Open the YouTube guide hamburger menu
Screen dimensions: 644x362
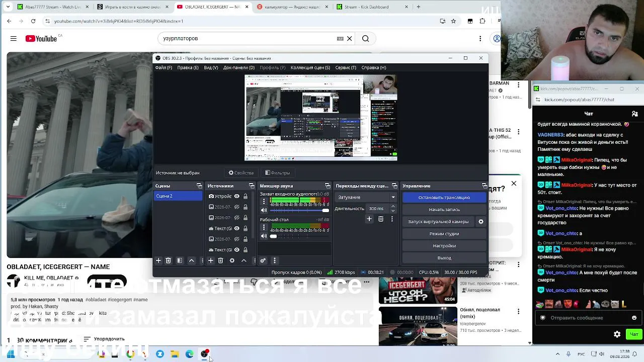point(14,39)
